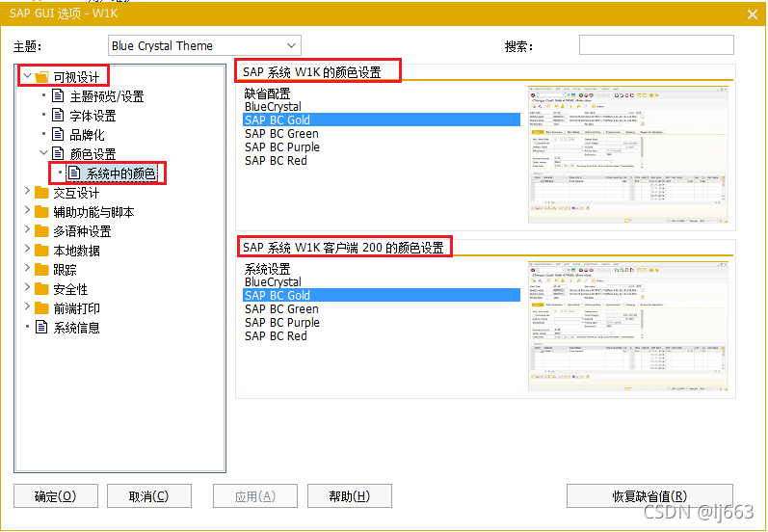The image size is (768, 532).
Task: Click the 跟踪 folder icon
Action: (42, 269)
